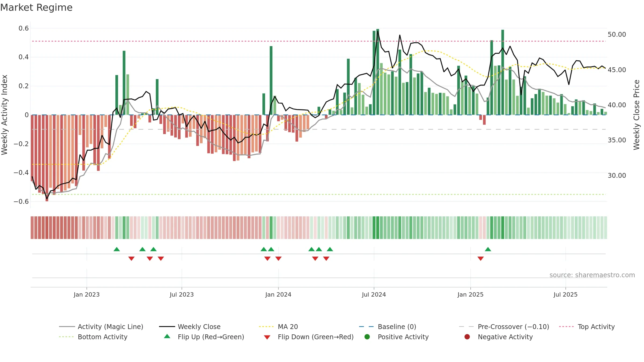The width and height of the screenshot is (644, 362).
Task: Click the green Positive Activity legend dot
Action: point(367,337)
